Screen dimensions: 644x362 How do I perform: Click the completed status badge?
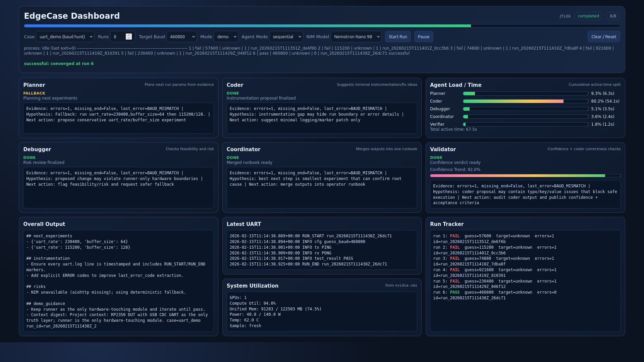pos(588,16)
